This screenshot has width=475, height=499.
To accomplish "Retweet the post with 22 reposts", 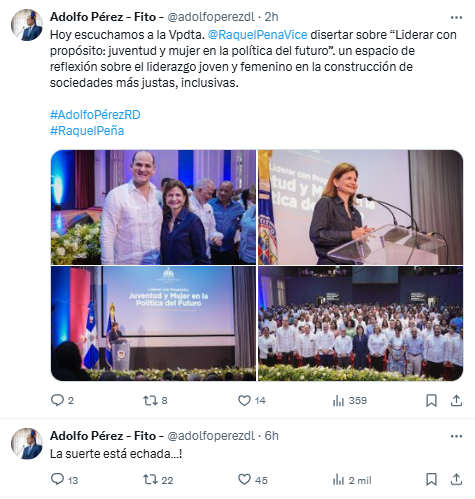I will click(x=158, y=480).
